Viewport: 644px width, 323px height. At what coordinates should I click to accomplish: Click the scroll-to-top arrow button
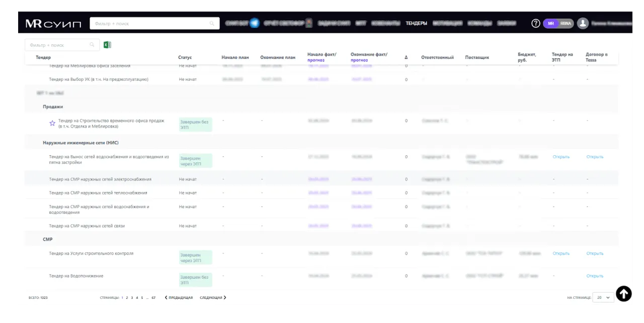(623, 293)
